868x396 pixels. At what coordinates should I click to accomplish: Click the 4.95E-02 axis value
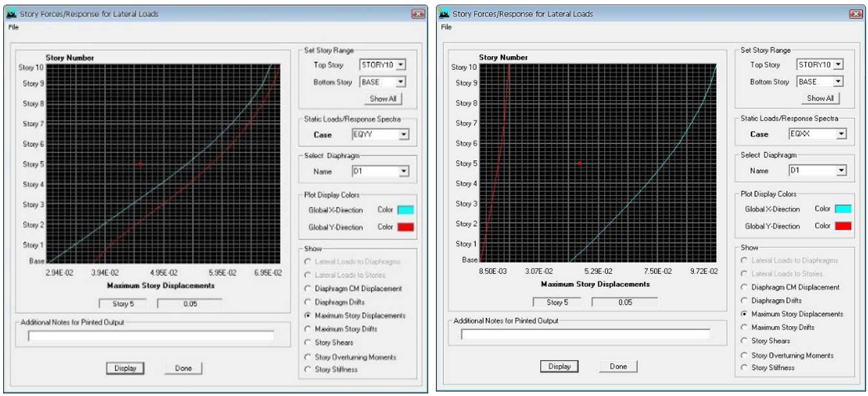pyautogui.click(x=163, y=273)
